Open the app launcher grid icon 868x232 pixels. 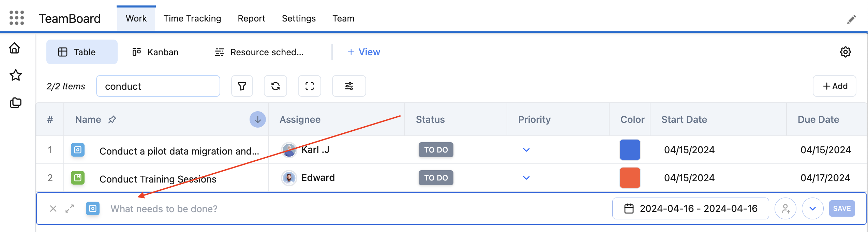pos(17,18)
